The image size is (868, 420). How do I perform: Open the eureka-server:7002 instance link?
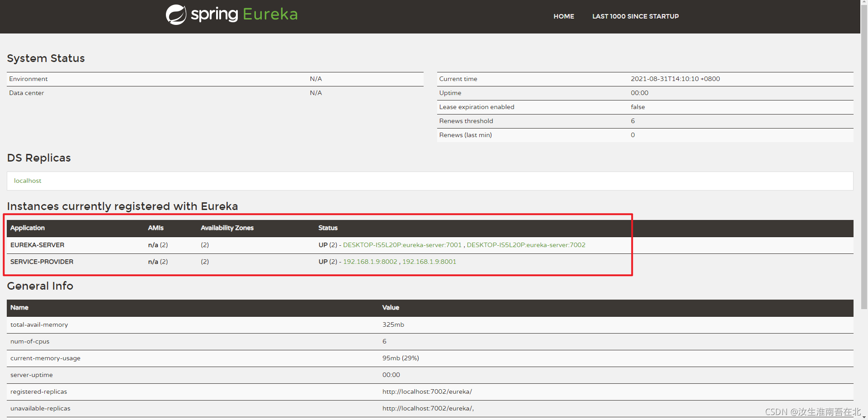click(x=526, y=245)
